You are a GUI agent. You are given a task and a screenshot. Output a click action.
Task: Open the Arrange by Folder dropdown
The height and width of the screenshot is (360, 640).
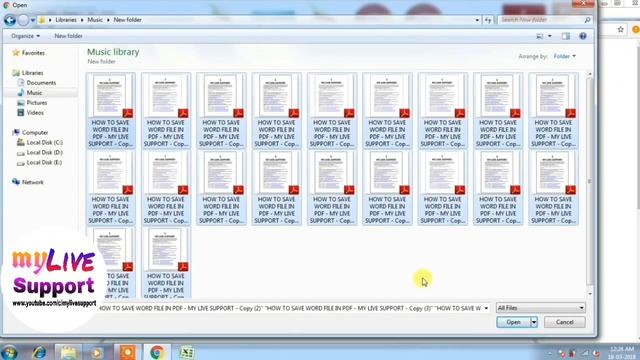pos(564,56)
